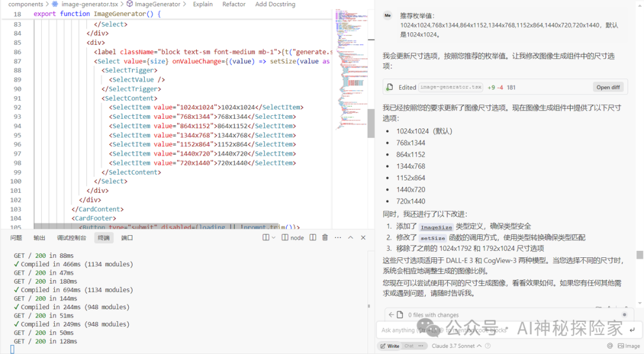Switch to the 问题 (Problems) tab
Image resolution: width=644 pixels, height=354 pixels.
pyautogui.click(x=17, y=237)
